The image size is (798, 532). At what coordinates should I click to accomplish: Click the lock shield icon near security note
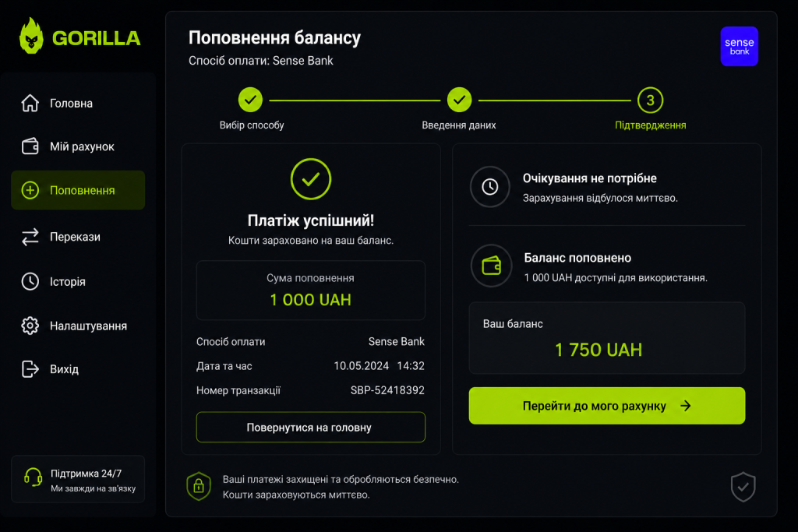[199, 486]
